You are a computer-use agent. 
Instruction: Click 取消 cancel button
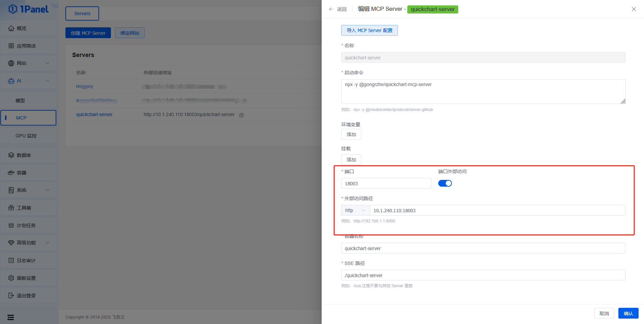(604, 313)
